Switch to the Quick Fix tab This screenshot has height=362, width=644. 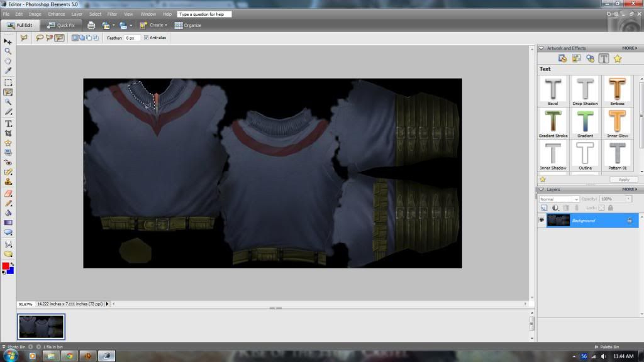click(x=61, y=25)
